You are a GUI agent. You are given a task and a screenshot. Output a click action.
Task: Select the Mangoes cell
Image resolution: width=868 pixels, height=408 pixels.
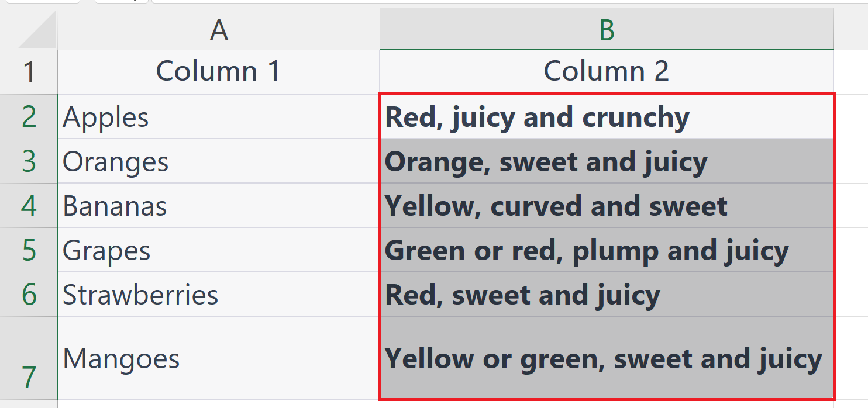[x=219, y=358]
